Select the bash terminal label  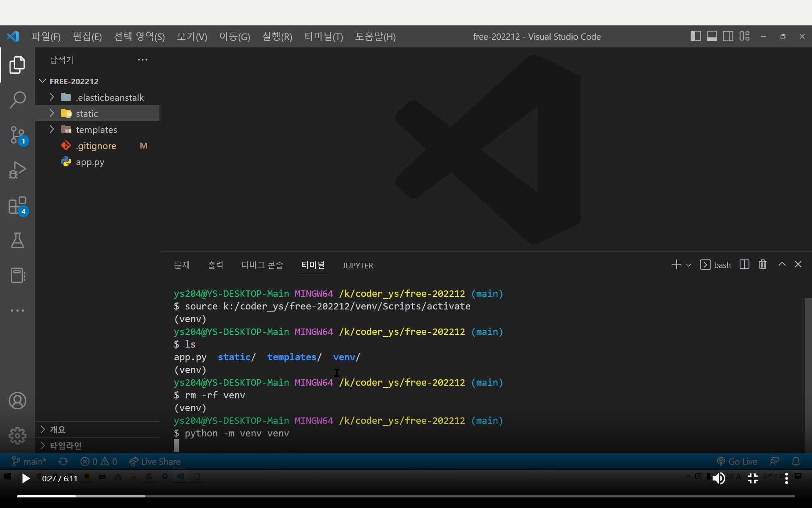pyautogui.click(x=716, y=265)
